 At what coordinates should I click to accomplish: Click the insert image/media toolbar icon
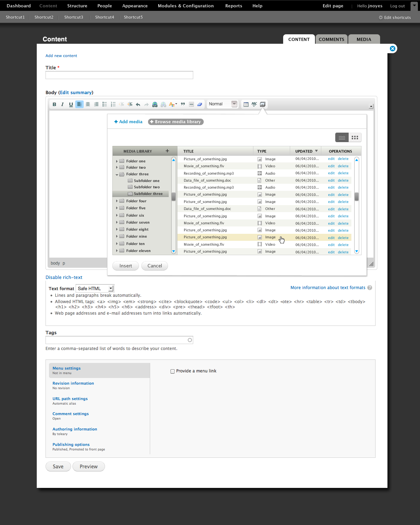tap(263, 104)
